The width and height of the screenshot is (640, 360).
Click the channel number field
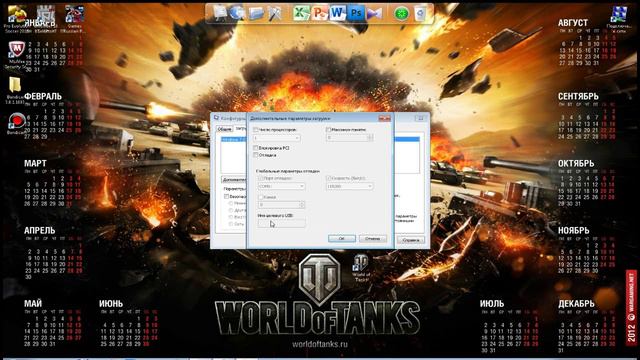pos(279,204)
